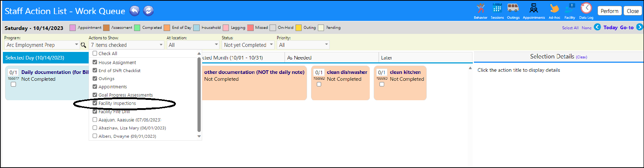644x168 pixels.
Task: Click the Go-to link
Action: coord(627,27)
